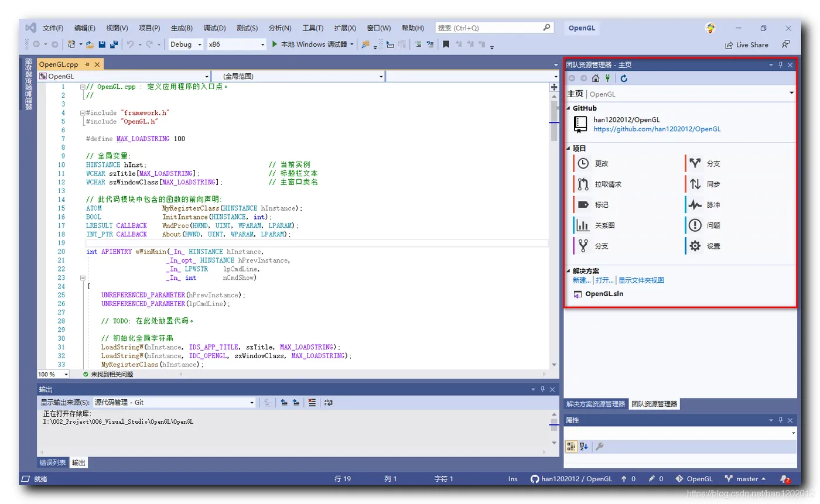Click Send Feedback icon beside Live Share

786,44
